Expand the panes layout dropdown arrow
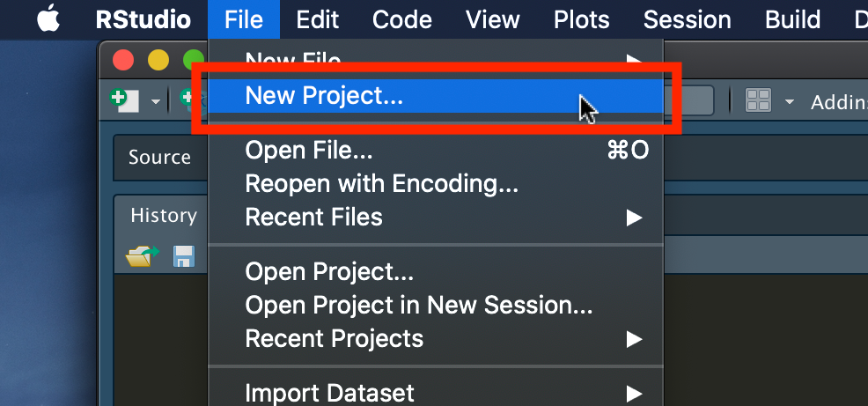This screenshot has height=406, width=868. tap(790, 102)
